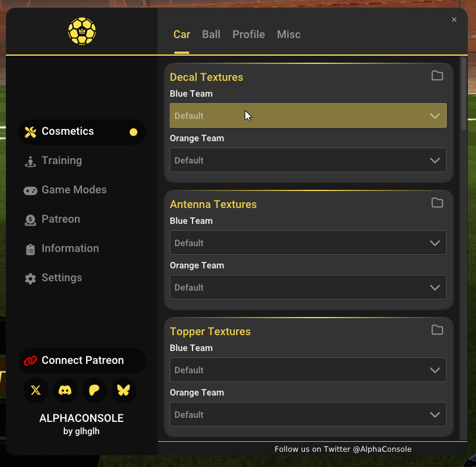Screen dimensions: 476x467
Task: Click the AlphaConsole soccer ball logo
Action: click(x=82, y=32)
